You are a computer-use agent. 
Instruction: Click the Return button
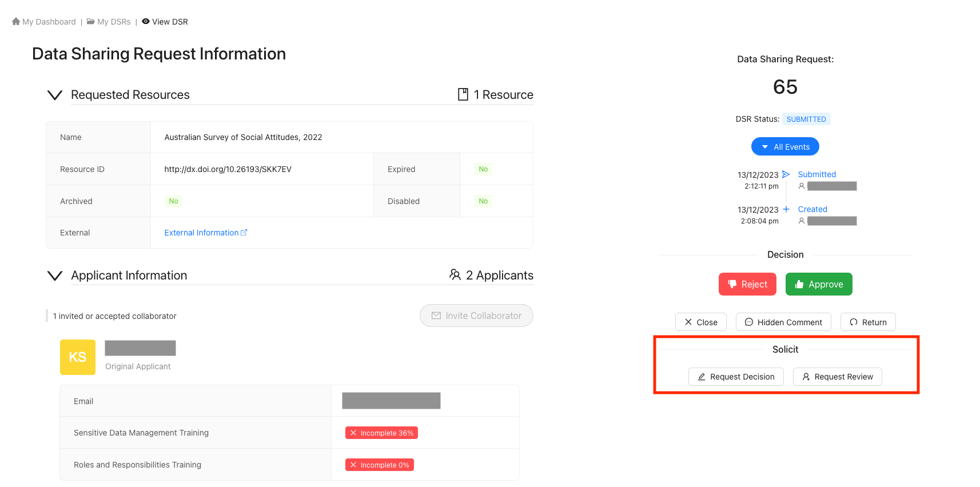pos(868,322)
